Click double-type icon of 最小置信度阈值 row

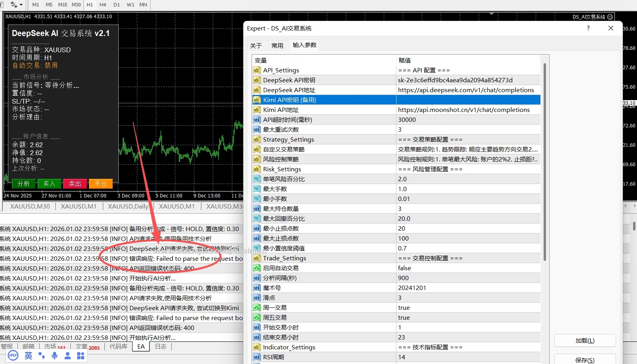coord(257,248)
